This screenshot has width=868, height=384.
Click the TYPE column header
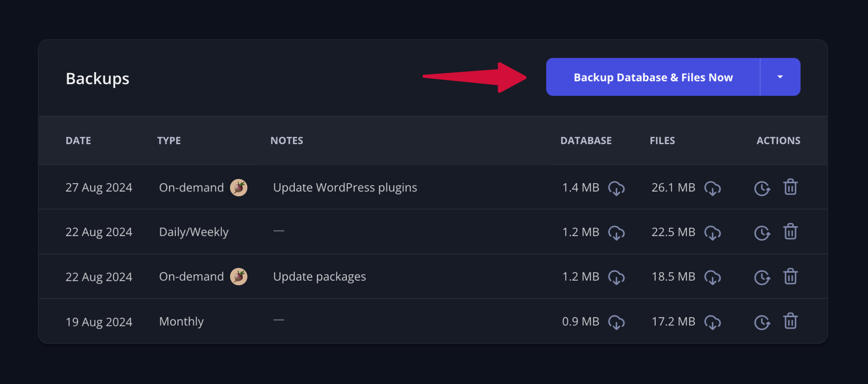pyautogui.click(x=169, y=141)
